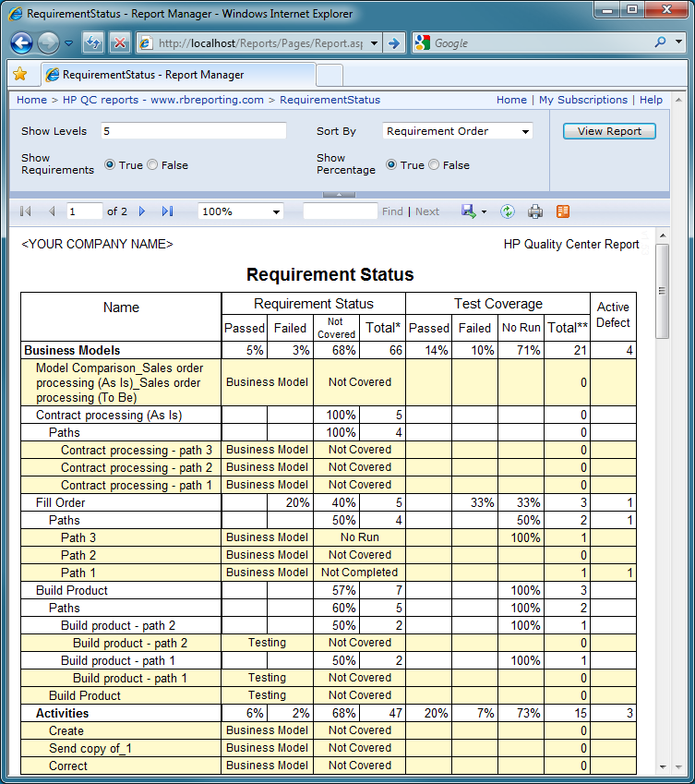Open Favorites with the star icon
The height and width of the screenshot is (784, 695).
tap(20, 75)
